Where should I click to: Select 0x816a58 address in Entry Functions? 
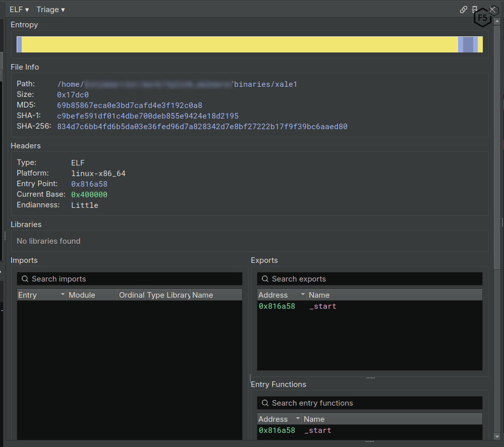pos(276,430)
